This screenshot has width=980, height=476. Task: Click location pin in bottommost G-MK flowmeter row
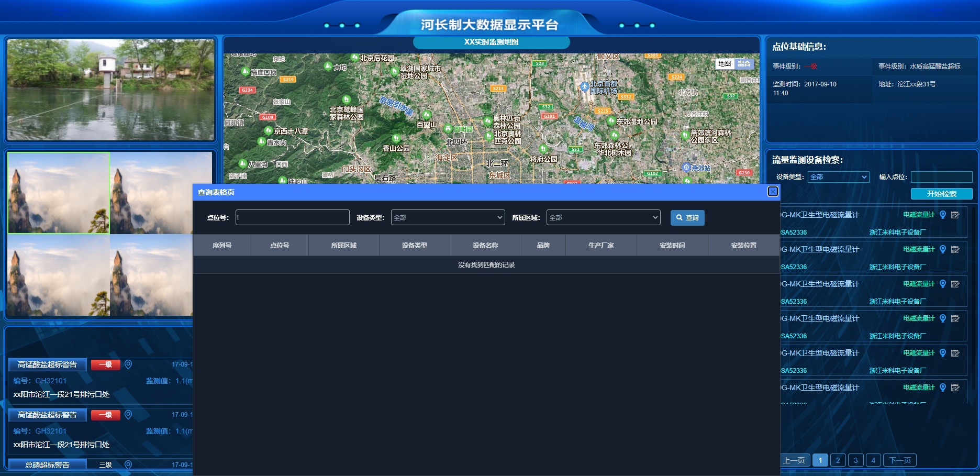pos(943,388)
